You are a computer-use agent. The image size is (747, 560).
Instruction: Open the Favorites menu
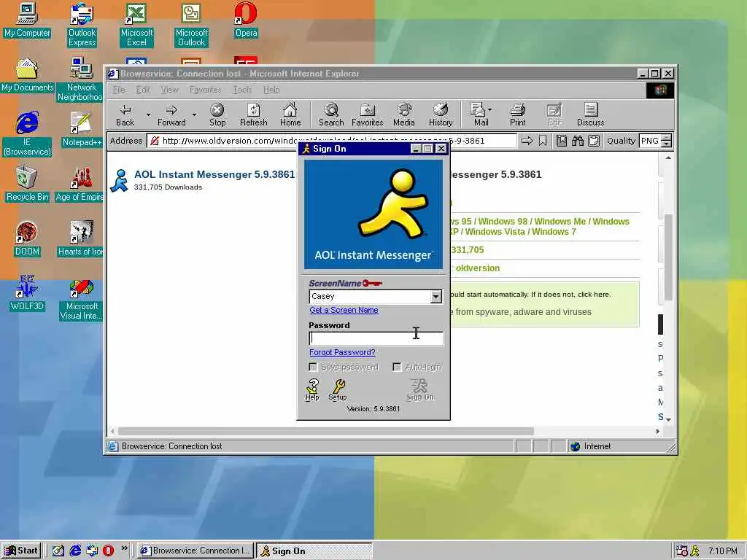(x=205, y=90)
